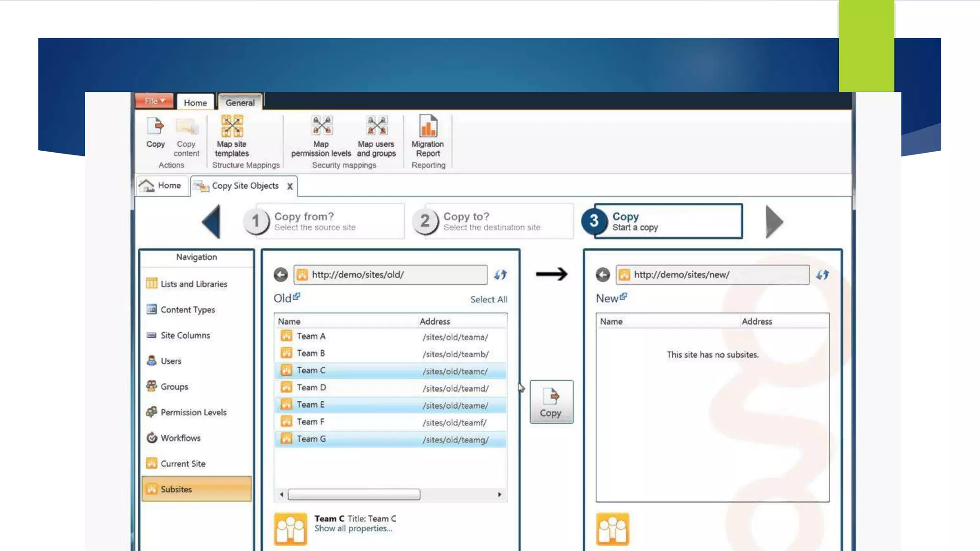Viewport: 980px width, 551px height.
Task: Go back in source site browser
Action: pyautogui.click(x=281, y=275)
